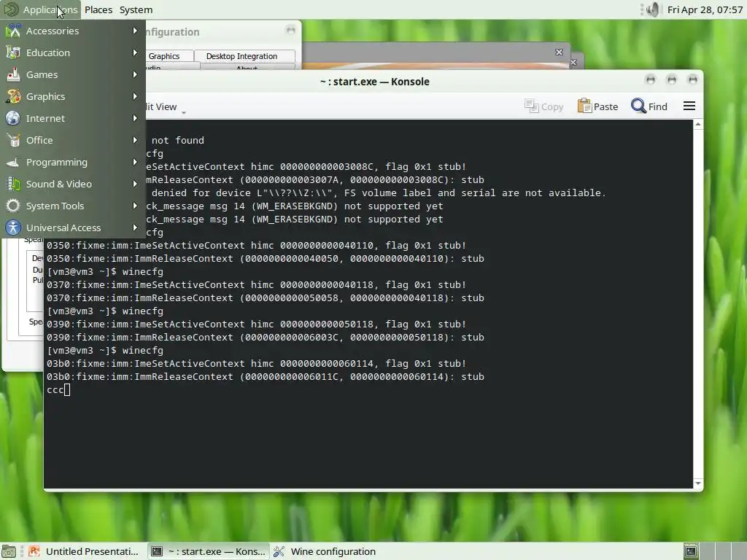Expand the Internet submenu arrow
The height and width of the screenshot is (560, 747).
coord(135,119)
